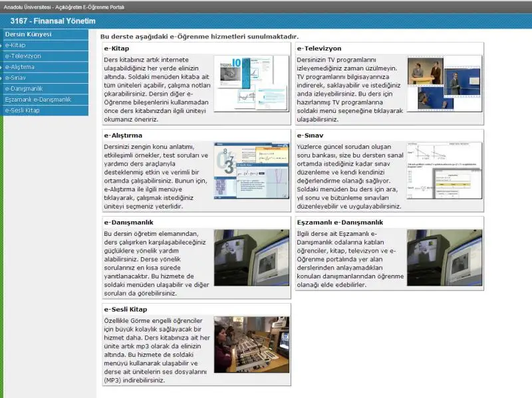This screenshot has height=398, width=532.
Task: Click the e-Sınav card title
Action: pos(311,136)
